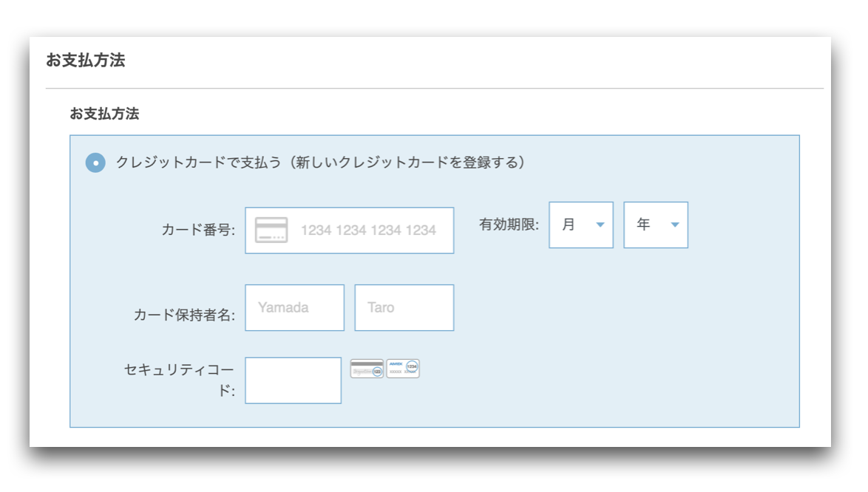Click the empty security code input box
The height and width of the screenshot is (492, 868).
pyautogui.click(x=293, y=380)
